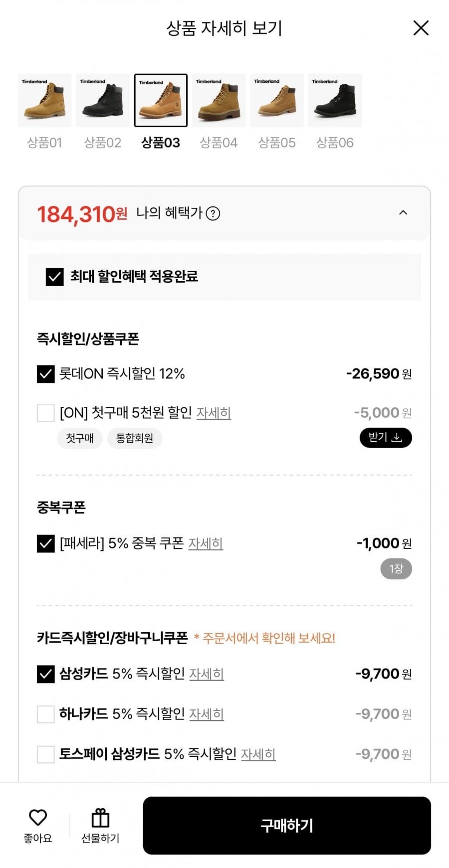Click the 1장 coupon count badge
The width and height of the screenshot is (449, 868).
click(x=396, y=569)
